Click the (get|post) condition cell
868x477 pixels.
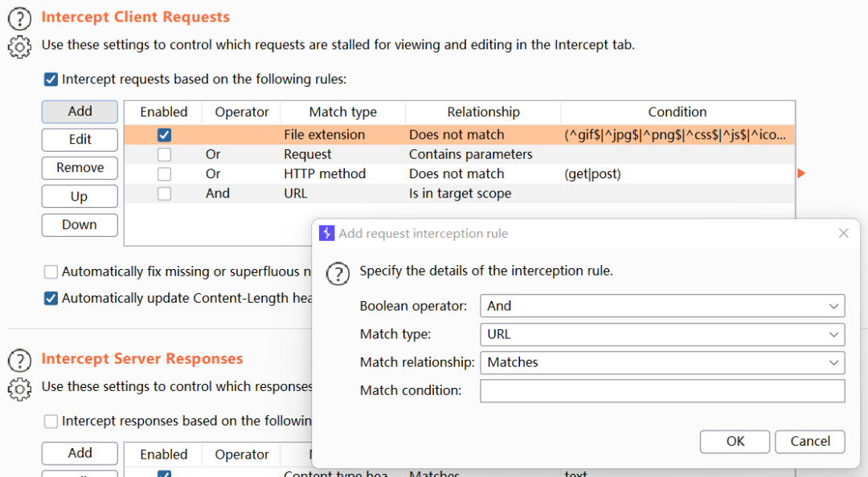click(x=678, y=173)
